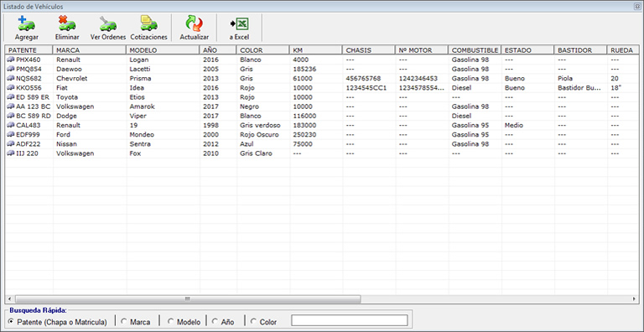
Task: Sort by the COLOR column header
Action: coord(262,50)
